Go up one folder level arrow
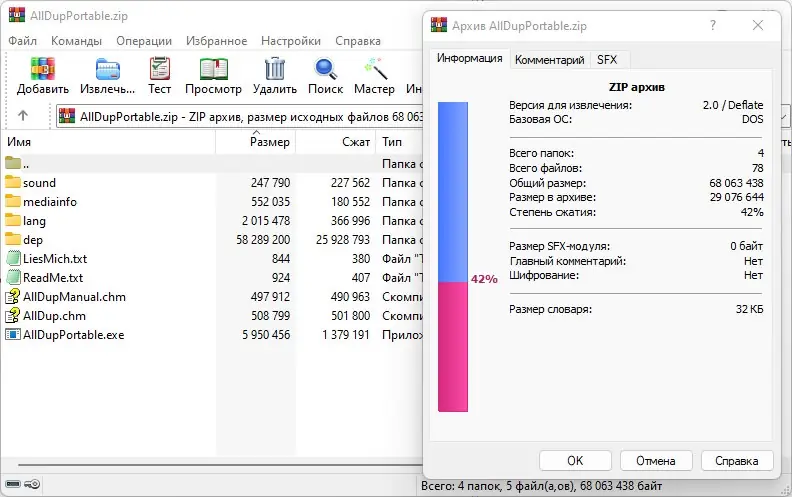The height and width of the screenshot is (497, 792). point(23,116)
